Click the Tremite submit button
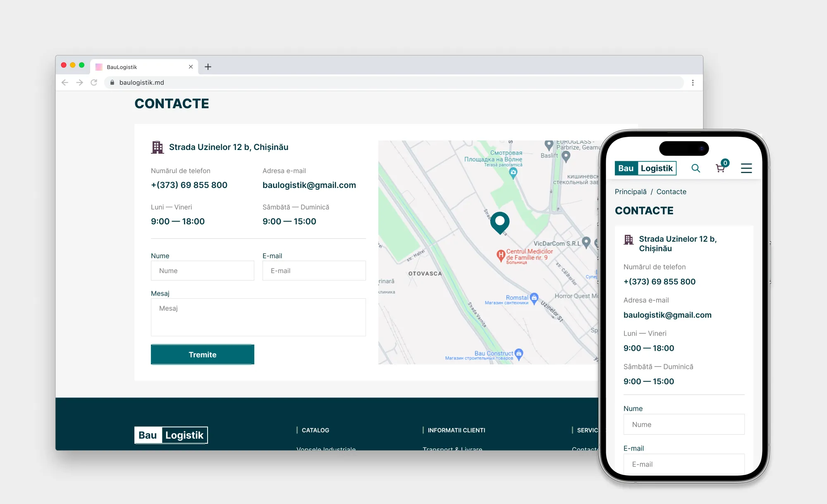827x504 pixels. 203,354
